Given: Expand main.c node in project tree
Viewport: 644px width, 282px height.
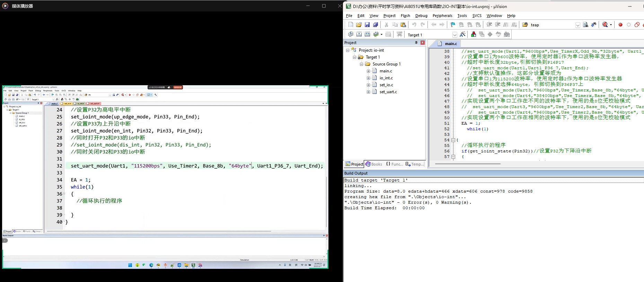Looking at the screenshot, I should (369, 71).
